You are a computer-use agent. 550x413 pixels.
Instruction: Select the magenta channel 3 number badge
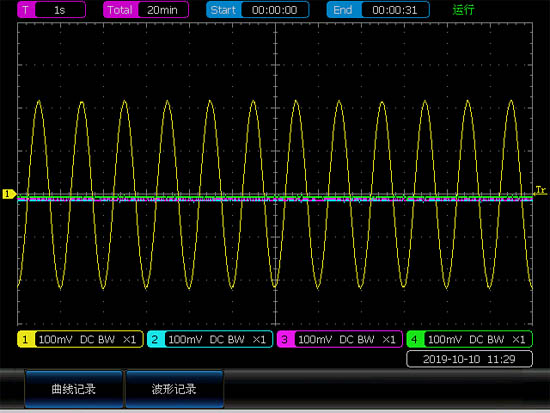click(285, 339)
